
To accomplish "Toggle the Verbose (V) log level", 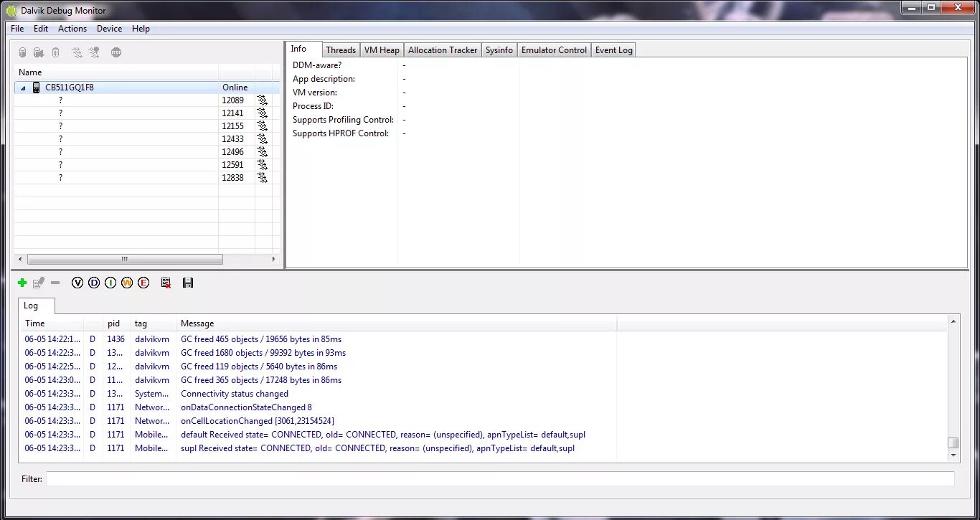I will [x=77, y=283].
